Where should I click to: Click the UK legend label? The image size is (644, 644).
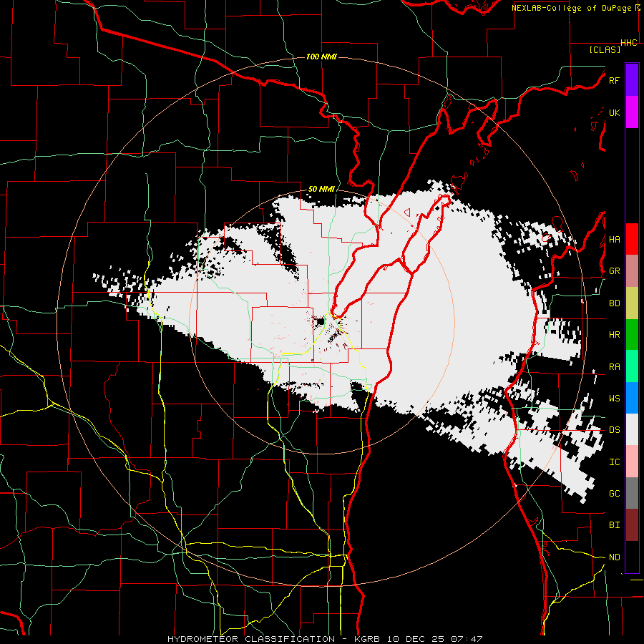[614, 112]
